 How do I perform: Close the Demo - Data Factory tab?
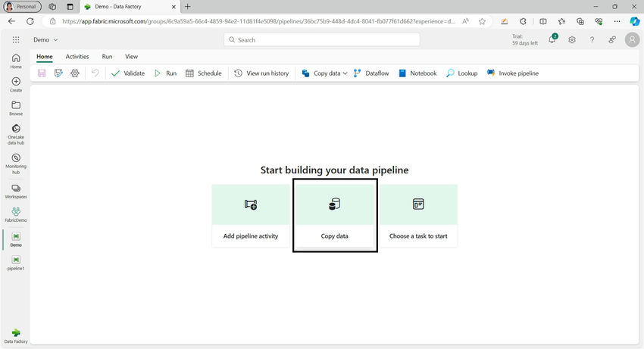click(x=174, y=7)
